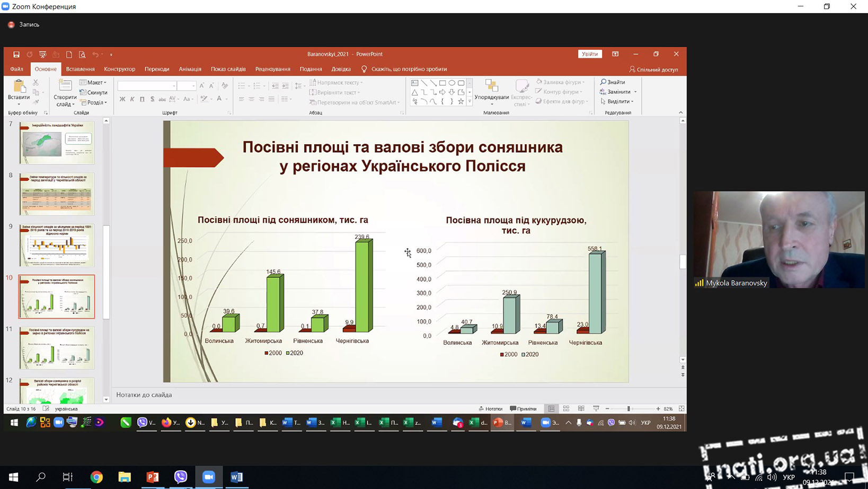Select the text box shape tool
868x489 pixels.
click(415, 83)
